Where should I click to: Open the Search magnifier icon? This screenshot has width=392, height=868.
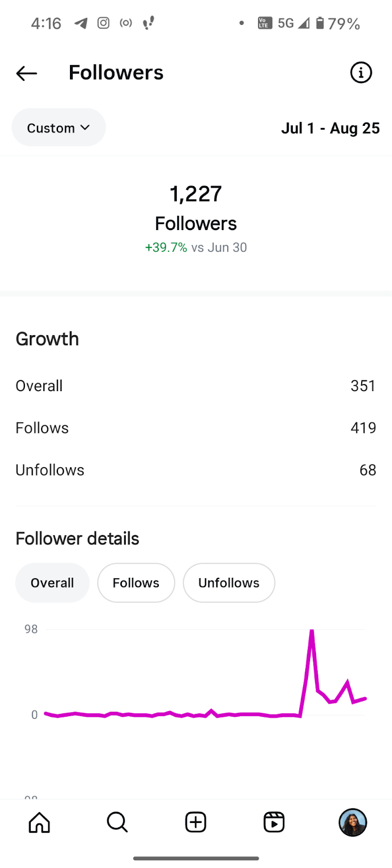(x=117, y=822)
